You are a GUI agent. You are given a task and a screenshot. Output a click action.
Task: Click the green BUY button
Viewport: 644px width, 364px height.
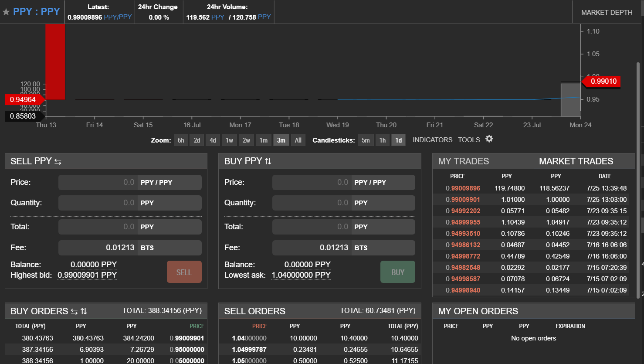click(397, 272)
